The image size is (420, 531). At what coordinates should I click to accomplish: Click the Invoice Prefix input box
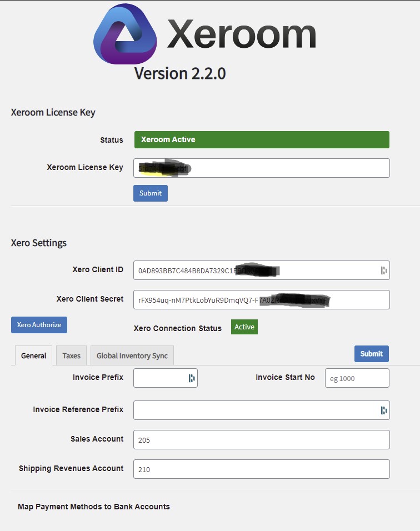(166, 378)
